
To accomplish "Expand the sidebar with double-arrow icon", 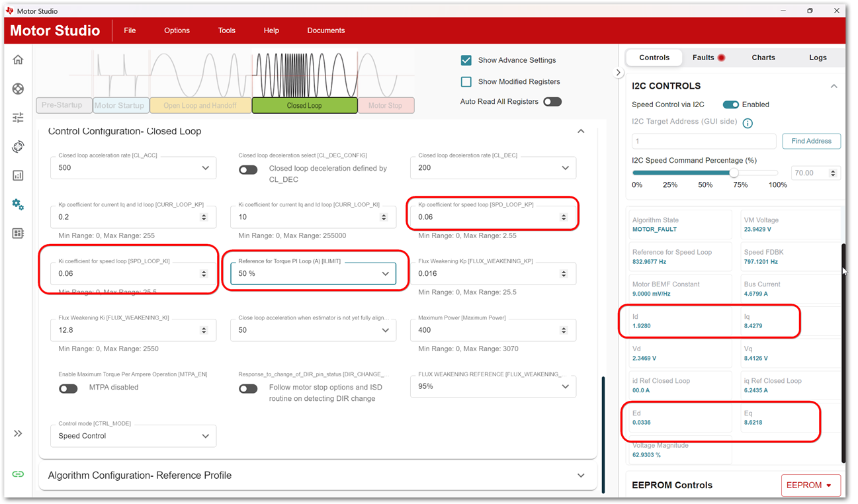I will 18,434.
